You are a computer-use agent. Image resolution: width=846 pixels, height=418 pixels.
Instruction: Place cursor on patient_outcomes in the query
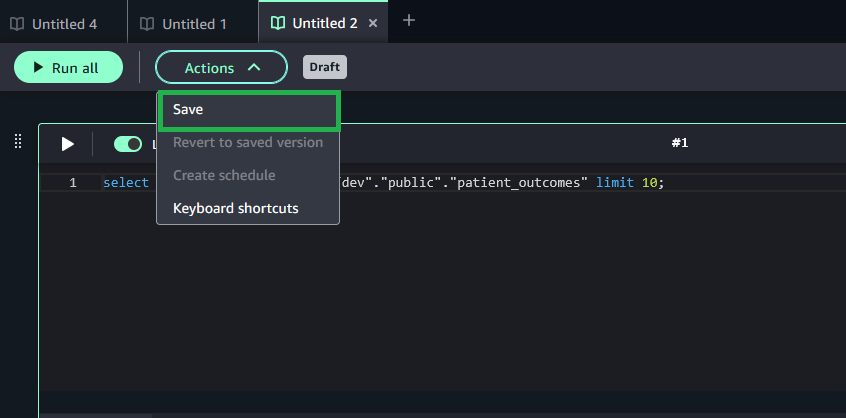coord(521,183)
